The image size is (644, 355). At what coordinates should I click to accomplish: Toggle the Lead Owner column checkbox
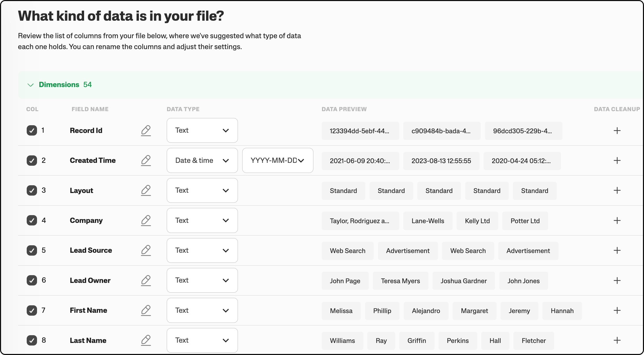point(32,280)
